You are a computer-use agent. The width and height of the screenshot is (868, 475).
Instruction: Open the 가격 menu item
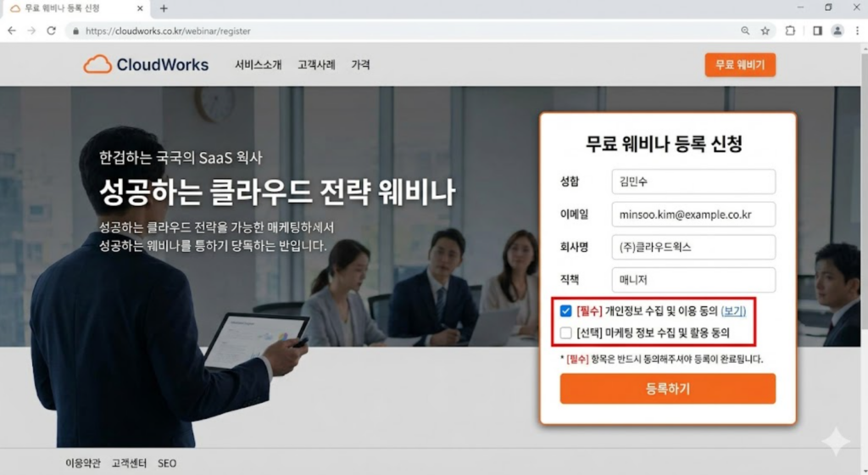(x=360, y=64)
